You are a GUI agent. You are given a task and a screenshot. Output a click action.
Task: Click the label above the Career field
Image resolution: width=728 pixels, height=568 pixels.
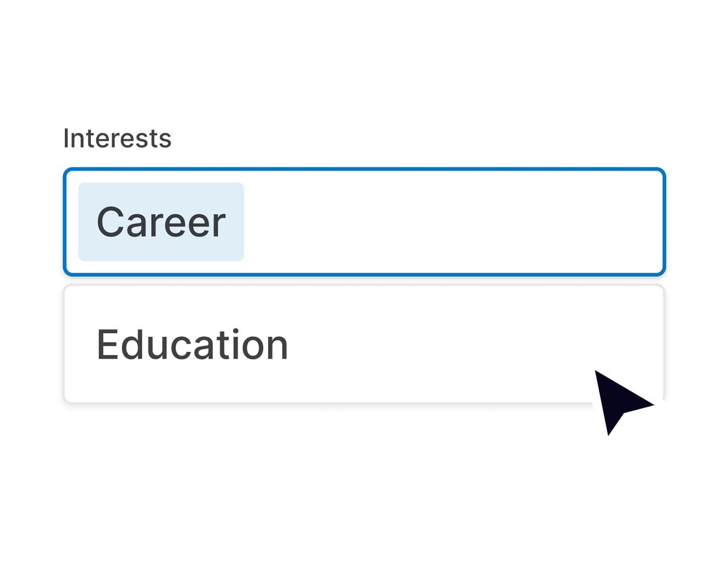click(x=117, y=138)
